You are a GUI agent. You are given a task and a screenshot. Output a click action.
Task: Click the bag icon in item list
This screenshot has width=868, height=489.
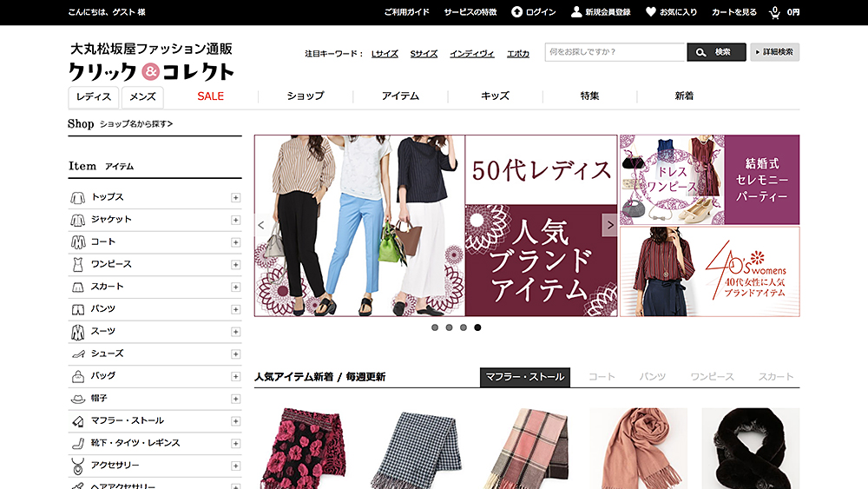(77, 376)
